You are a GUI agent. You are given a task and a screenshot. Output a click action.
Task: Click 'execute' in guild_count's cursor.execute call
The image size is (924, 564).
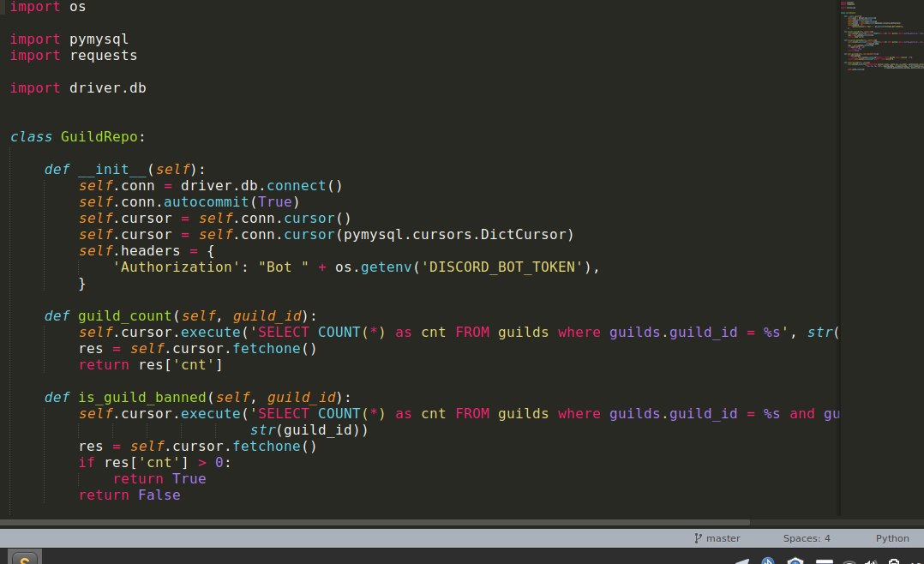click(x=210, y=333)
